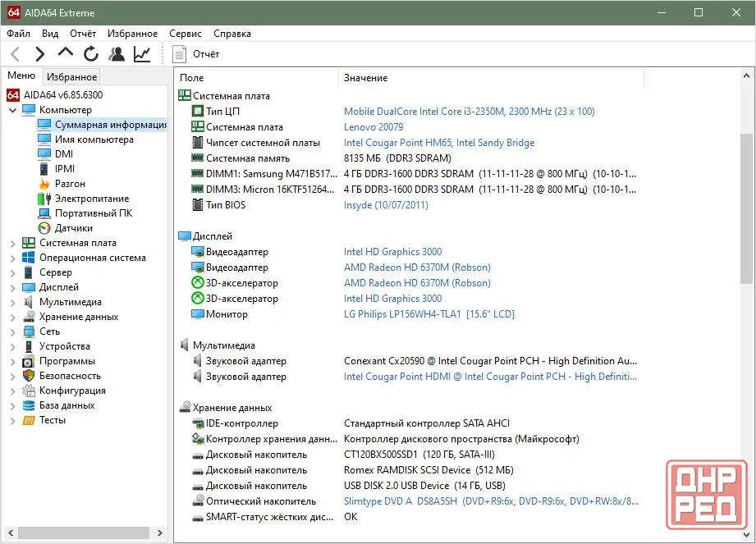This screenshot has width=756, height=544.
Task: Click the Back navigation arrow
Action: (x=16, y=54)
